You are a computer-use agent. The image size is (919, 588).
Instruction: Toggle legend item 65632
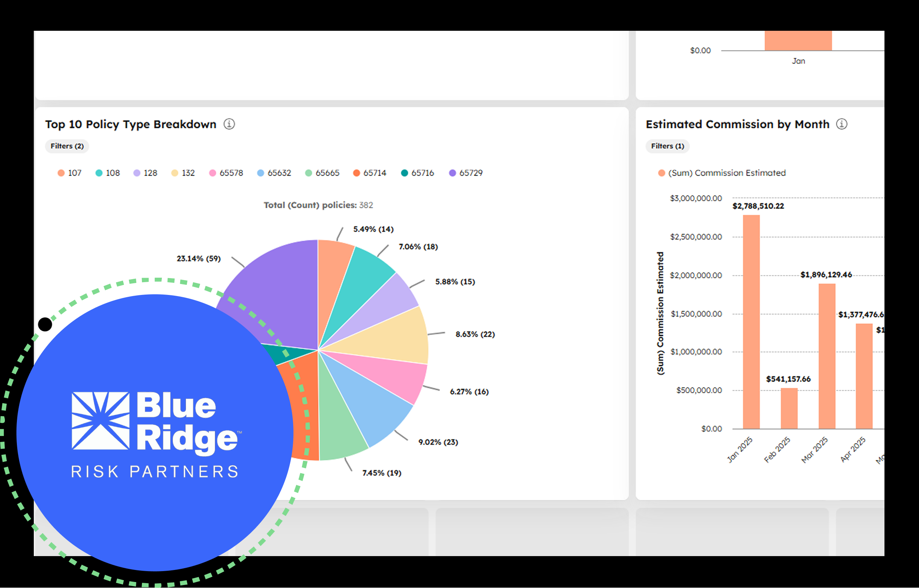[x=274, y=173]
